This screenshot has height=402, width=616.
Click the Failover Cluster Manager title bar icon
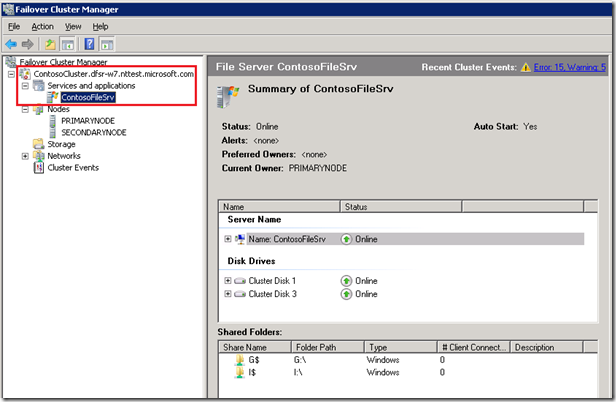point(8,9)
